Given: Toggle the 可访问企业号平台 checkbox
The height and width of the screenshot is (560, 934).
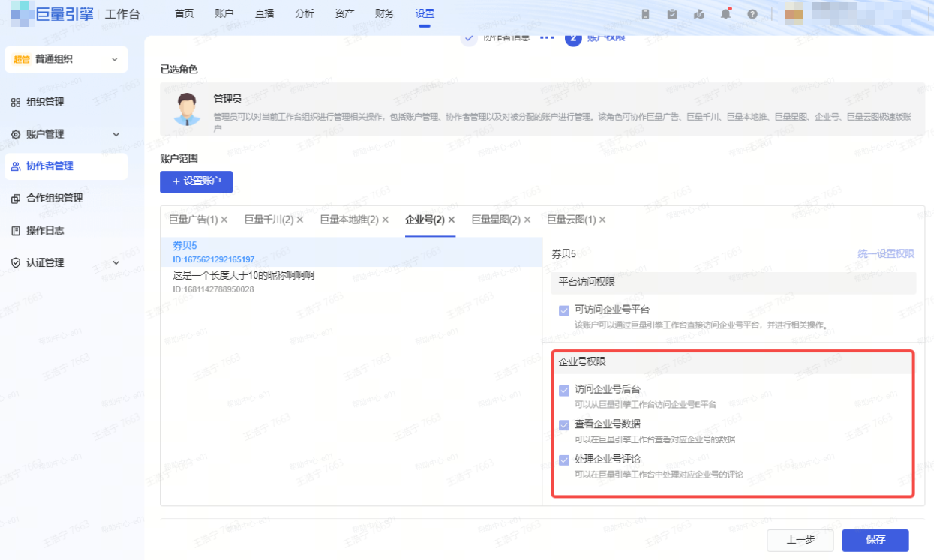Looking at the screenshot, I should coord(564,310).
